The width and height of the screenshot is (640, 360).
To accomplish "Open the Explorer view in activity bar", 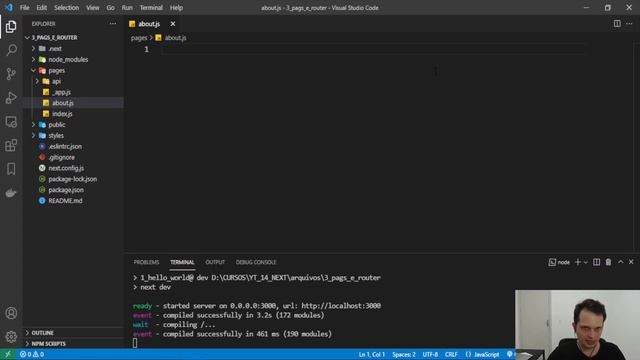I will 11,27.
